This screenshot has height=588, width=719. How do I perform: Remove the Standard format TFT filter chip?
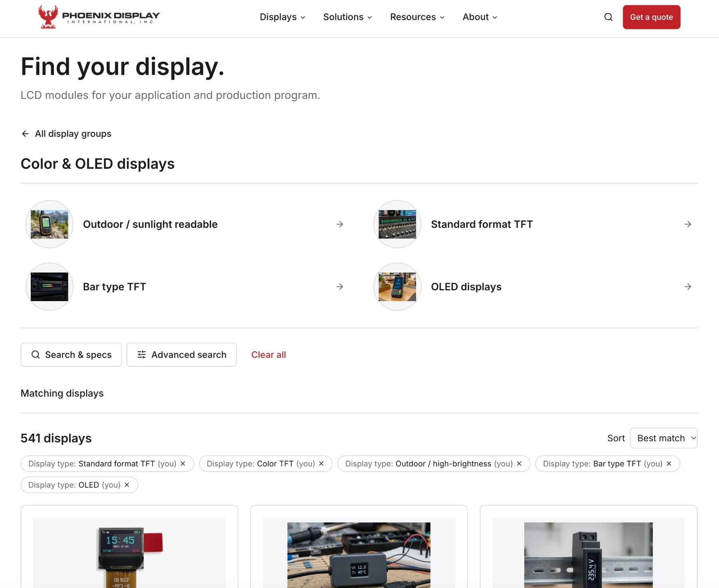[183, 464]
